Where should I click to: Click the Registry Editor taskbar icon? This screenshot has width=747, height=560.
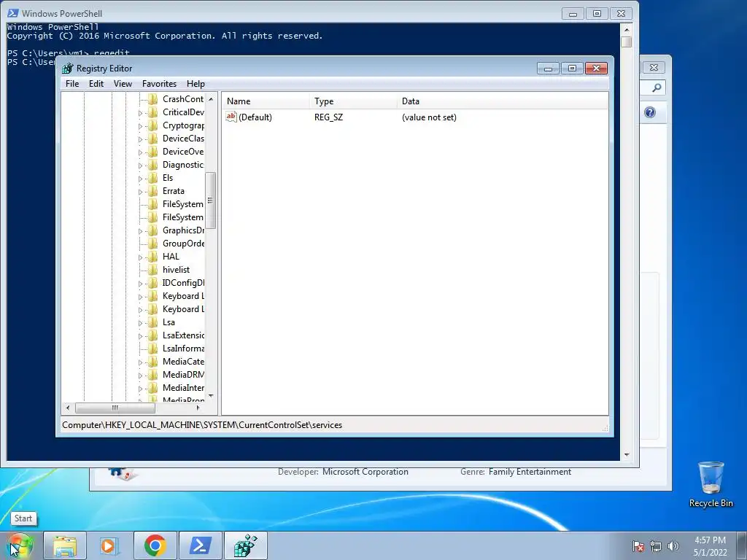pyautogui.click(x=245, y=545)
